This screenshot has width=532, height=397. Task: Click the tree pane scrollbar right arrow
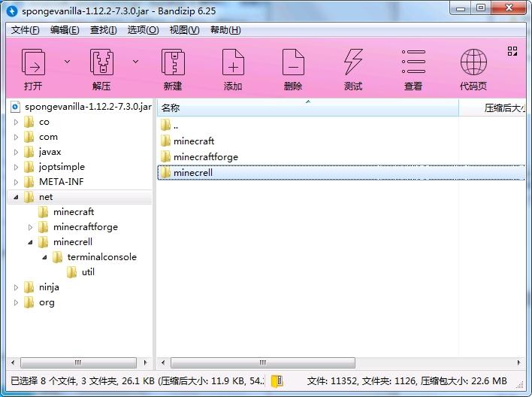146,362
